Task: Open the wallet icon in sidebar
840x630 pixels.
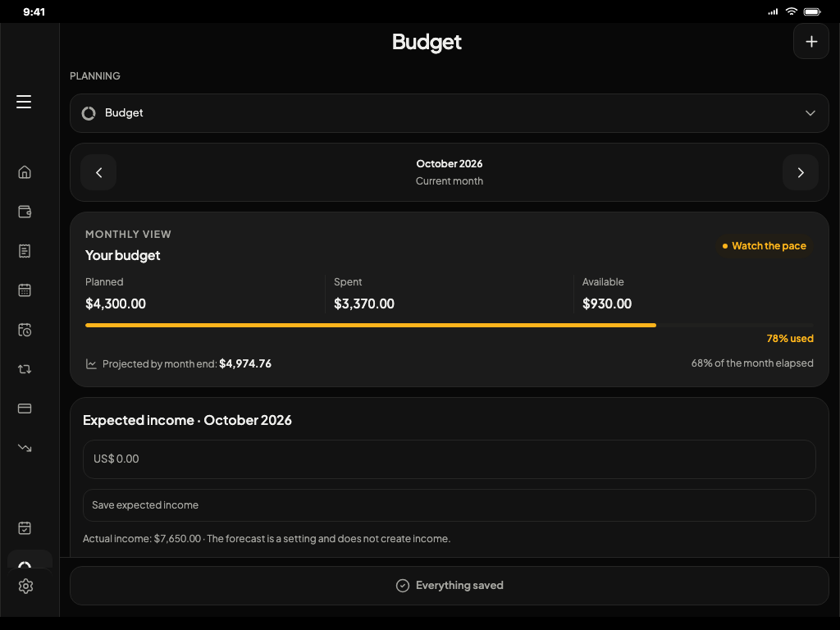Action: pyautogui.click(x=25, y=212)
